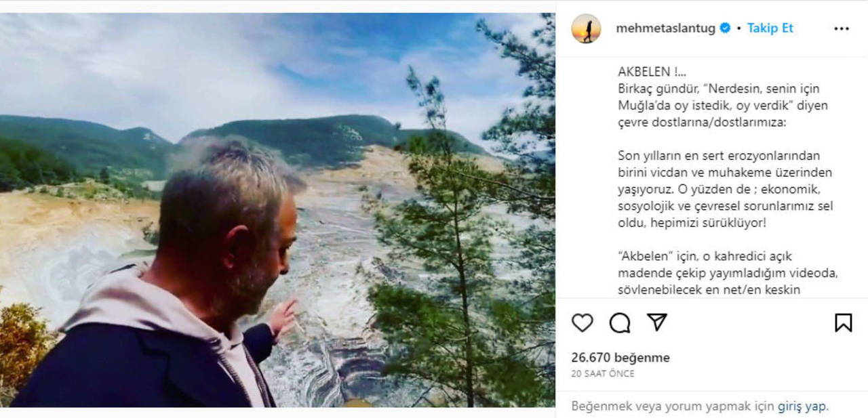Click the paragraph starting with Birkaç gündür
Image resolution: width=868 pixels, height=418 pixels.
click(722, 106)
